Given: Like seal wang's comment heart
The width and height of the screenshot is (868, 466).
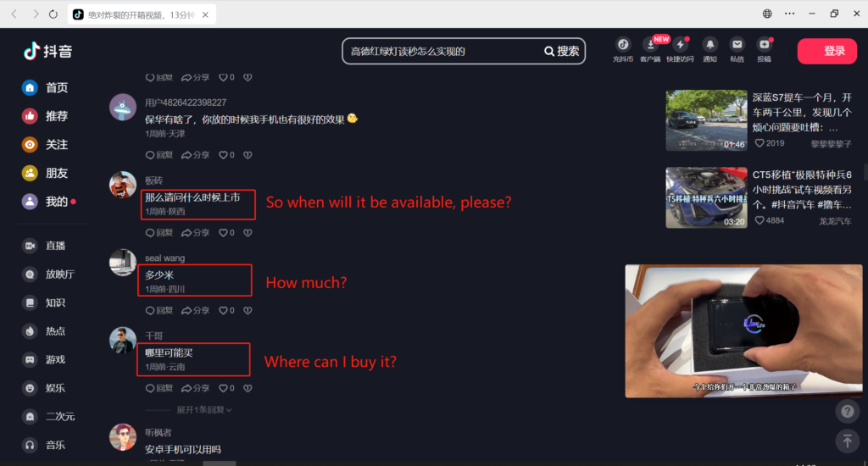Looking at the screenshot, I should point(226,310).
